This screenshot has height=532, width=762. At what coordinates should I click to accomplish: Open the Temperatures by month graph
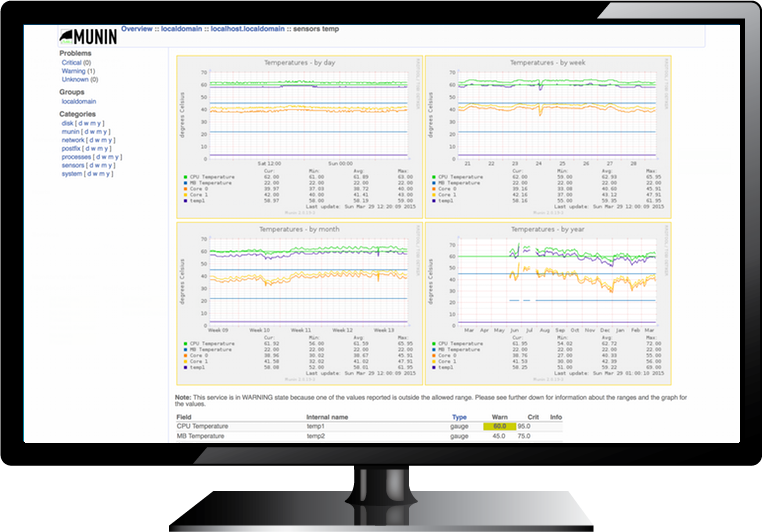[x=300, y=304]
